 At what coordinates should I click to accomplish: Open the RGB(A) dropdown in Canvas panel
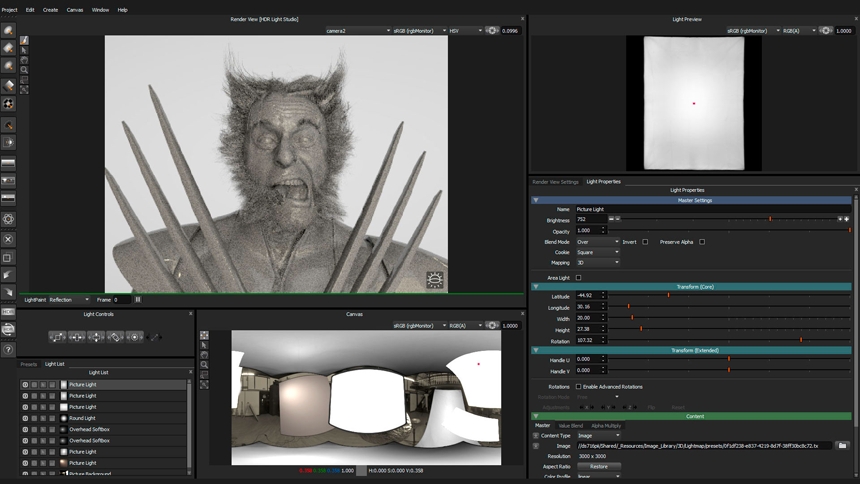(x=465, y=325)
